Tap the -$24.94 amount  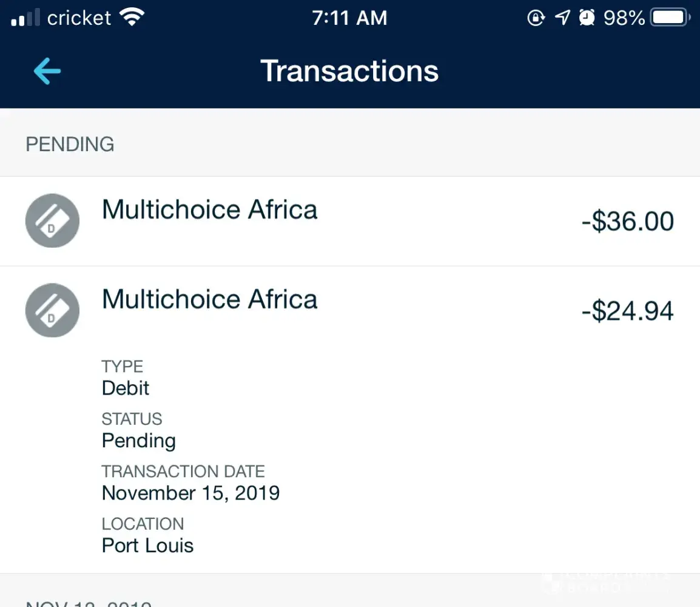point(627,311)
